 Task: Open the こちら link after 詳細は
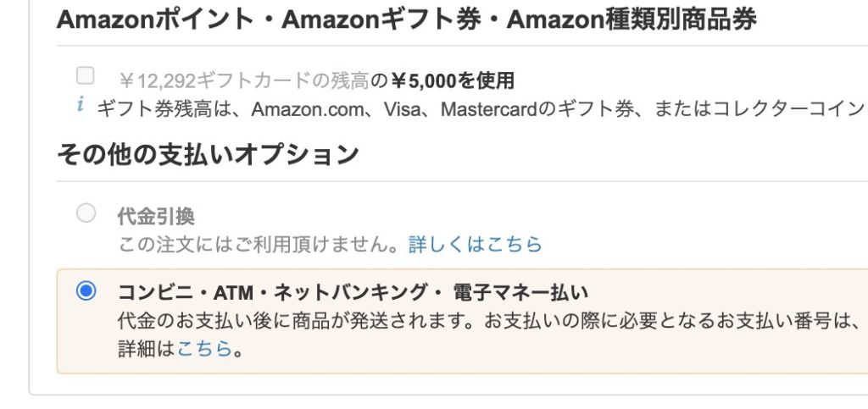tap(204, 349)
